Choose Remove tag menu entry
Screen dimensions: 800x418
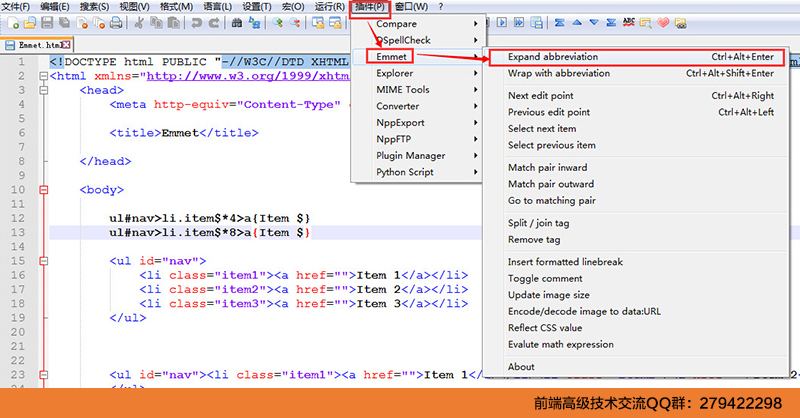pos(636,239)
